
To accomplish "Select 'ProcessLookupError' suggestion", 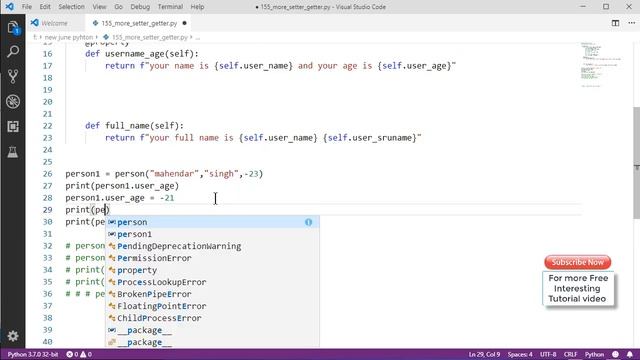I will click(x=212, y=282).
